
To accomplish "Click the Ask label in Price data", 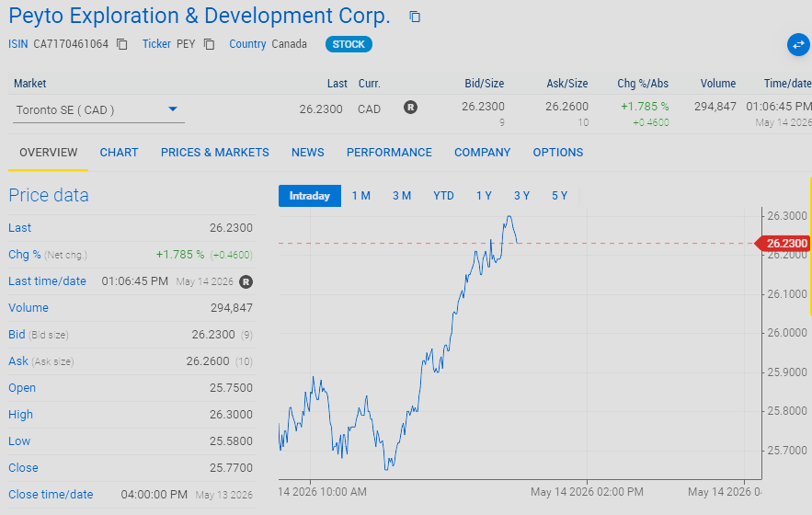I will pos(18,361).
